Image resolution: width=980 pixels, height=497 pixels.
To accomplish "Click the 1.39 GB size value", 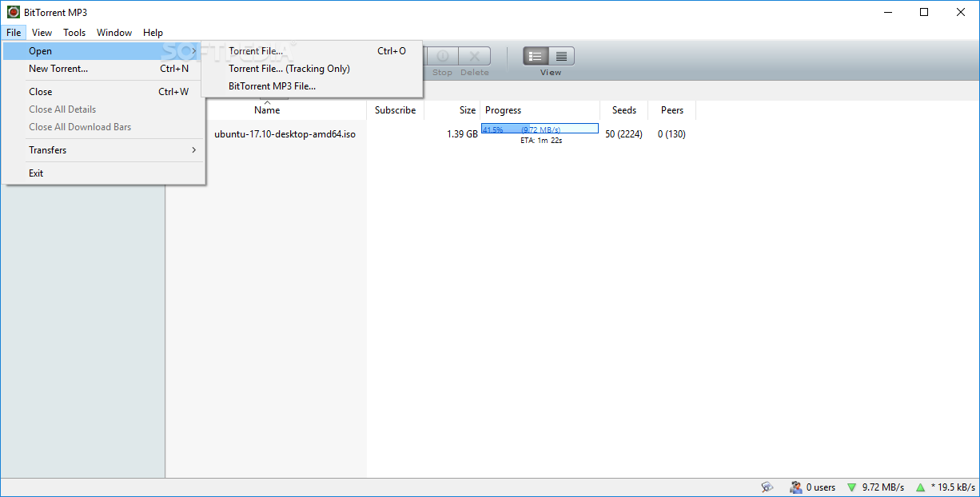I will coord(462,134).
